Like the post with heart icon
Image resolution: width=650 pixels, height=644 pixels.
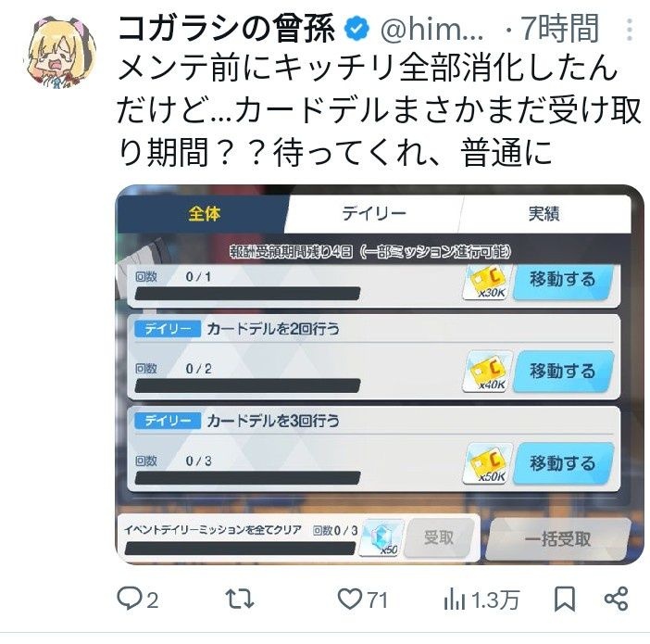pos(349,599)
